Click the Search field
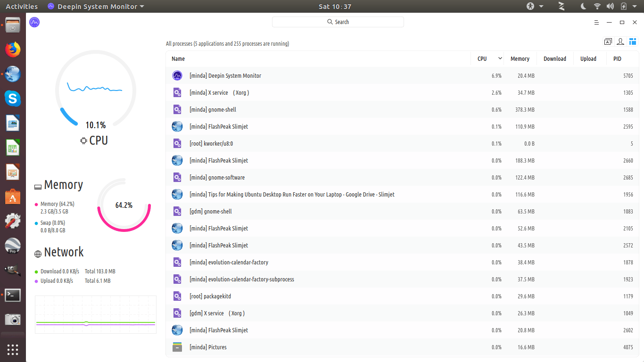The width and height of the screenshot is (644, 362). point(338,22)
